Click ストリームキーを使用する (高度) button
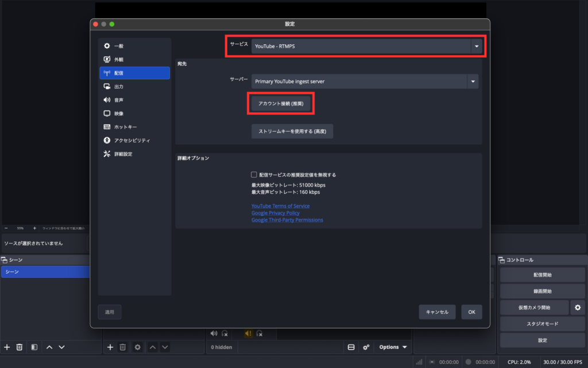588x368 pixels. point(292,132)
